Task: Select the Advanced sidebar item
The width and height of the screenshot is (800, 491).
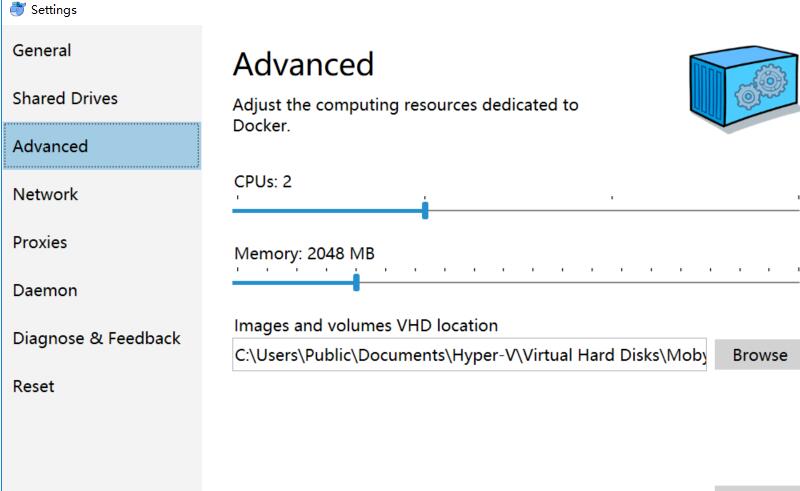Action: point(102,146)
